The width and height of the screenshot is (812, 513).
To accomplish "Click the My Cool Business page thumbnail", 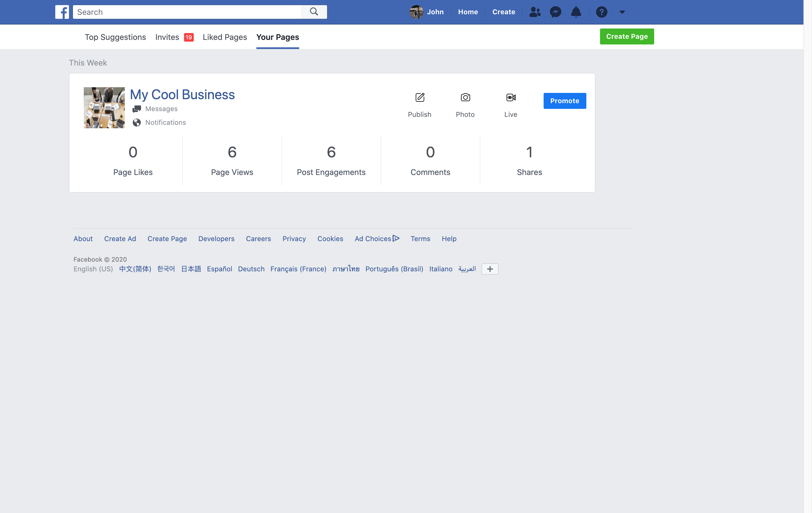I will pos(104,107).
